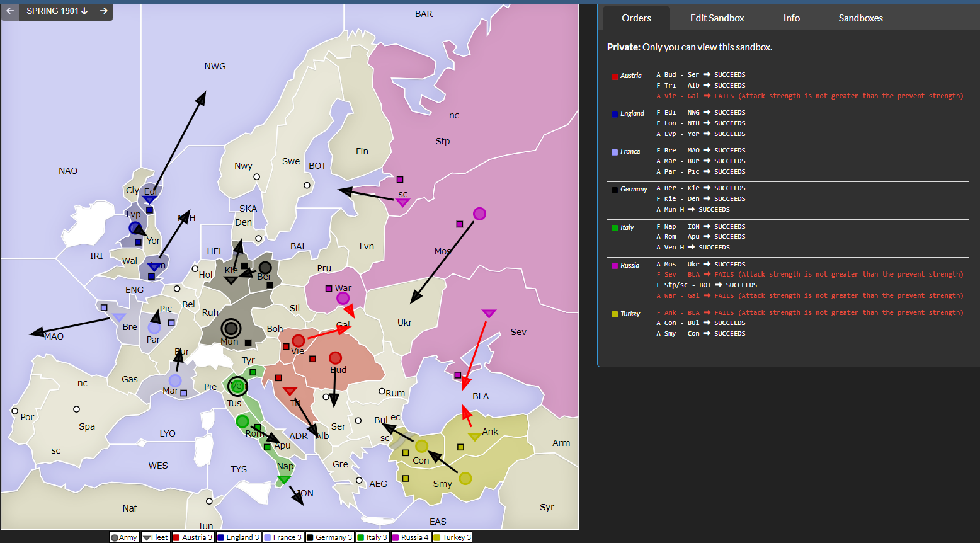Click Austria's red swatch in orders list
This screenshot has height=543, width=980.
[x=615, y=77]
